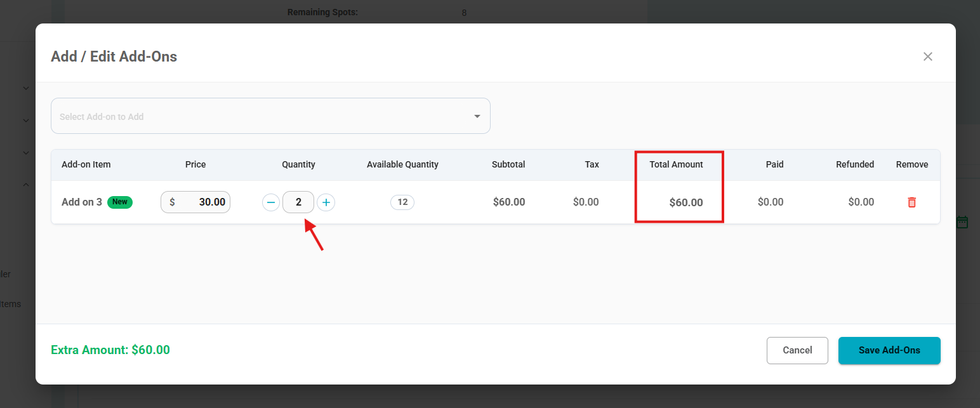
Task: Remove Add on 3 with trash icon
Action: [912, 202]
